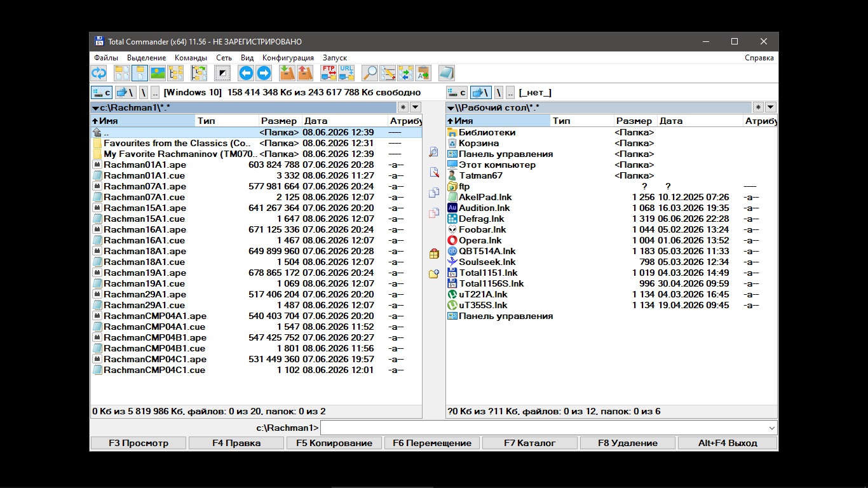Select file RachmanCMP04C1.cue

tap(256, 370)
